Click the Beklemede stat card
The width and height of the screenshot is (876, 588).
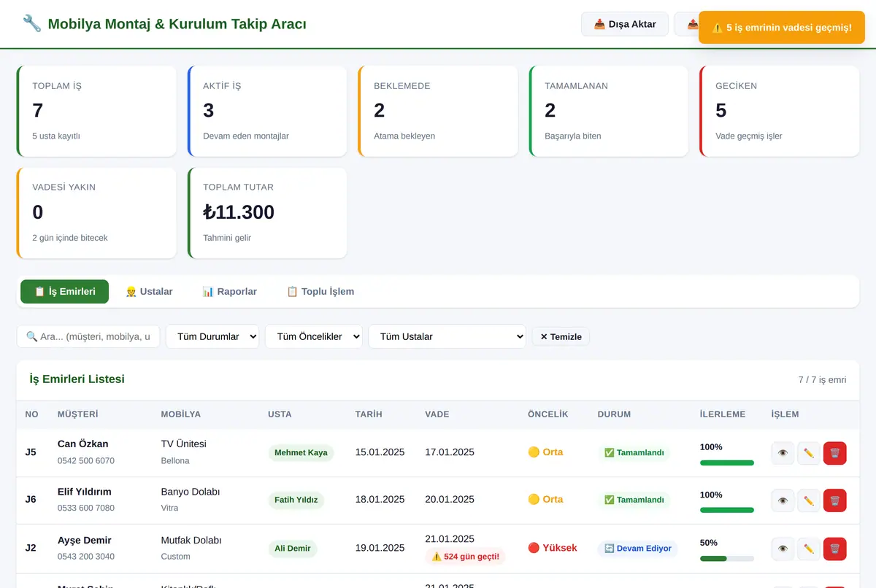click(438, 111)
